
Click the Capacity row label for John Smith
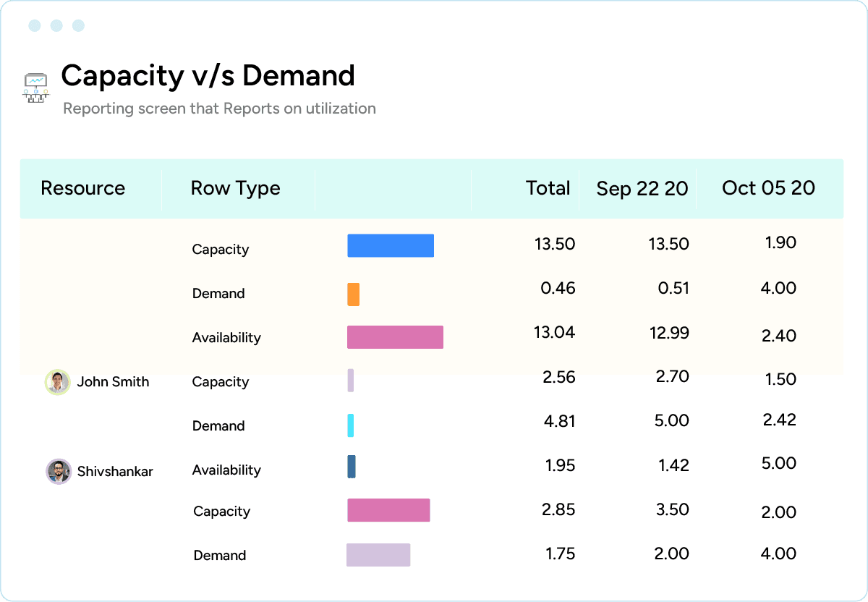tap(221, 381)
